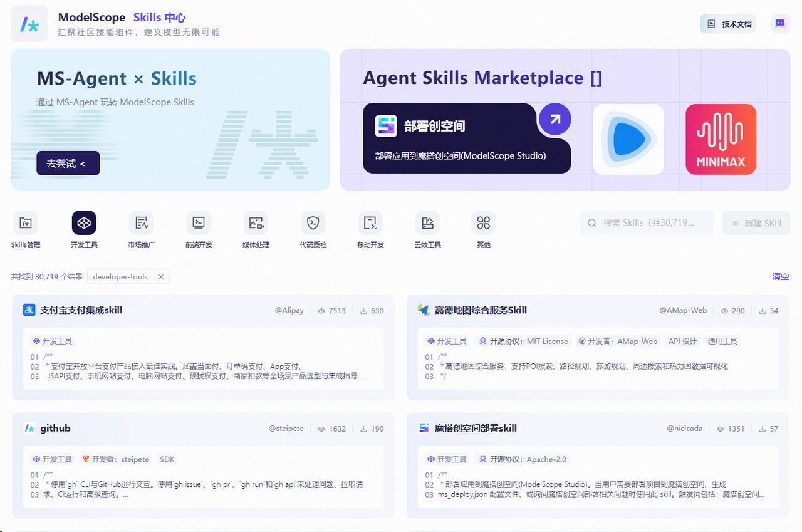Click the download icon next to 190
The width and height of the screenshot is (802, 532).
pos(363,429)
